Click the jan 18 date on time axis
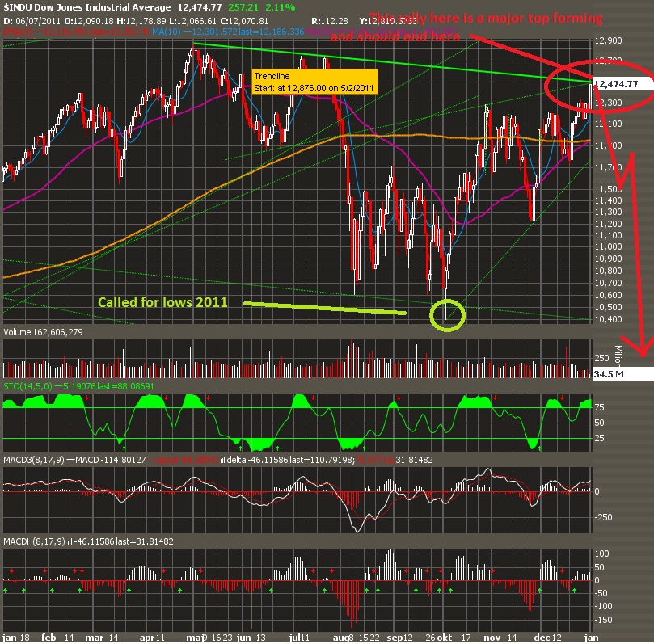654x644 pixels. (16, 638)
